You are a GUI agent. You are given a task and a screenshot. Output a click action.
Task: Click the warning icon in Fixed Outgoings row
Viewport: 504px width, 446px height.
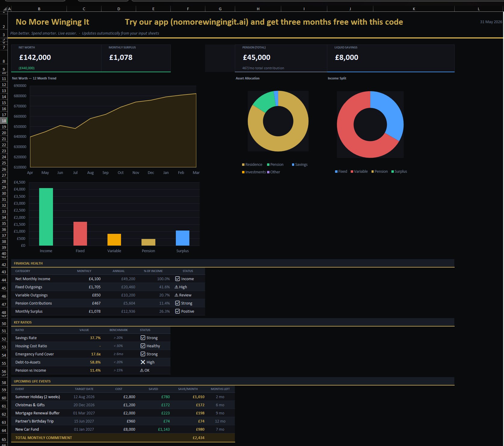(176, 287)
